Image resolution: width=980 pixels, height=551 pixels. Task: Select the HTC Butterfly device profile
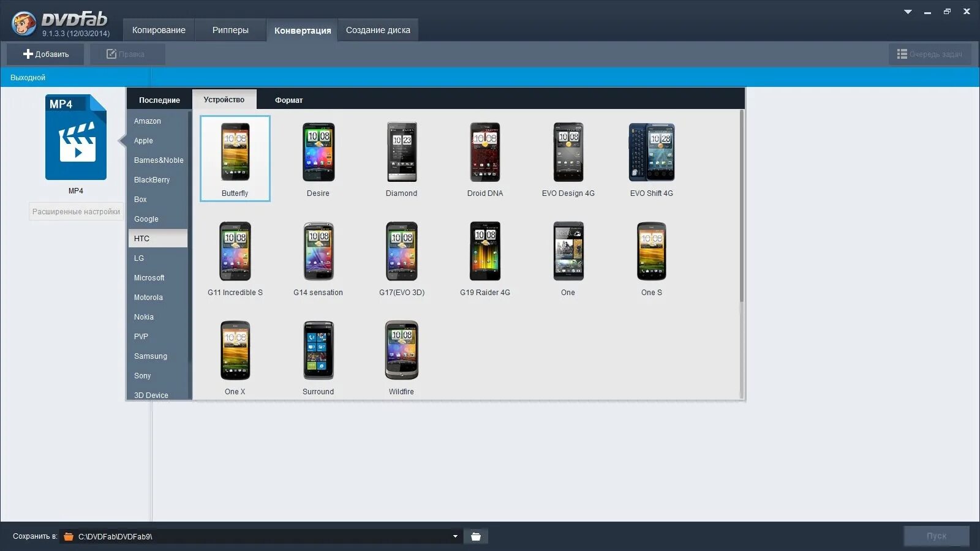235,158
